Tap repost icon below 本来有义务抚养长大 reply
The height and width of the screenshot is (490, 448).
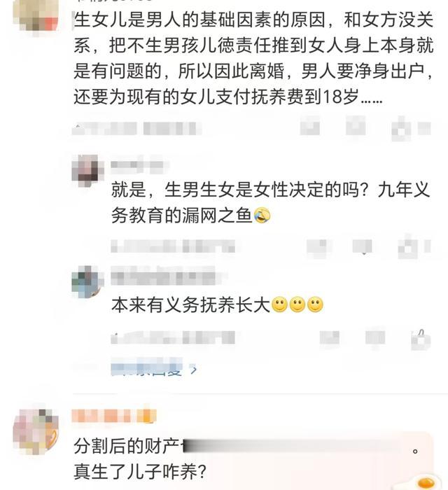click(330, 338)
